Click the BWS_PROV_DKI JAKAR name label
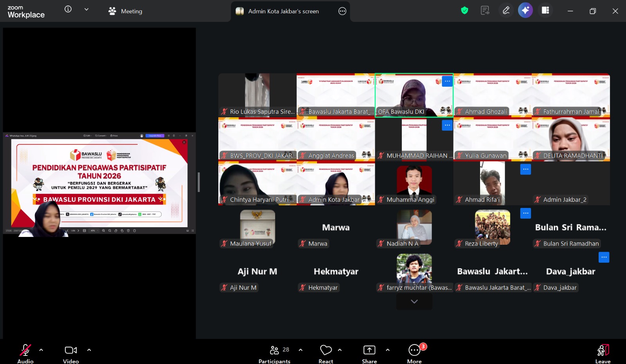The image size is (626, 364). tap(263, 156)
